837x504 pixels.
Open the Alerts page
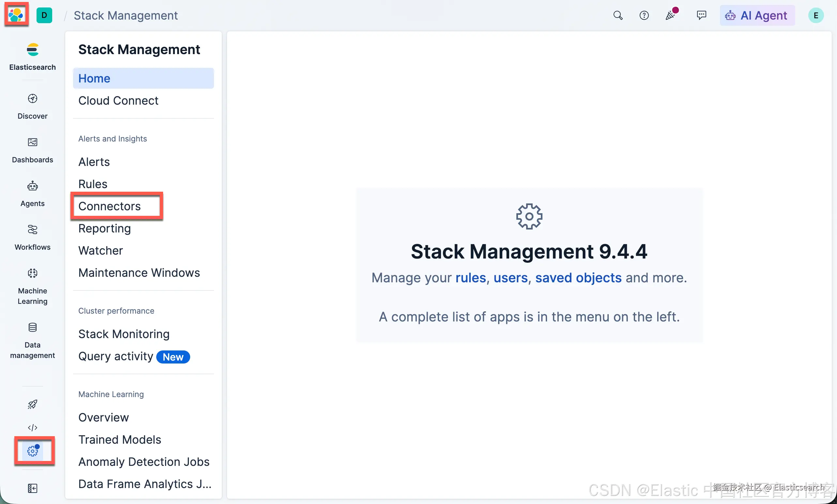94,162
